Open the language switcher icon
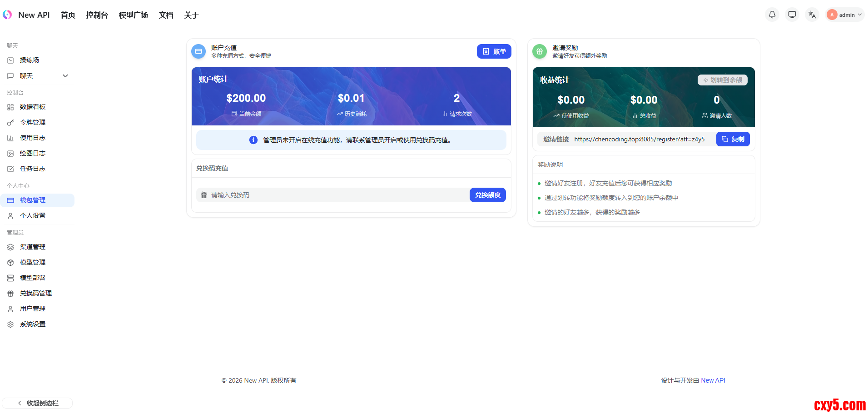Viewport: 868px width, 414px height. tap(812, 15)
